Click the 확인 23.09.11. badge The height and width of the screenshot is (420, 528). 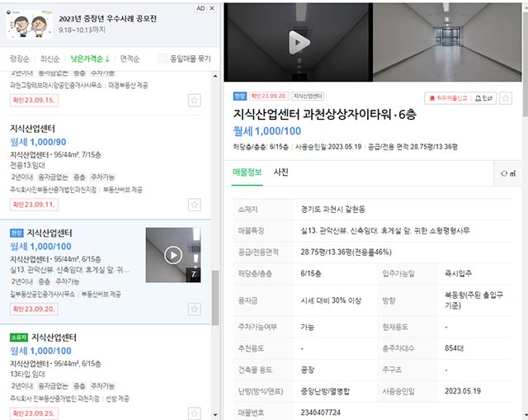34,205
